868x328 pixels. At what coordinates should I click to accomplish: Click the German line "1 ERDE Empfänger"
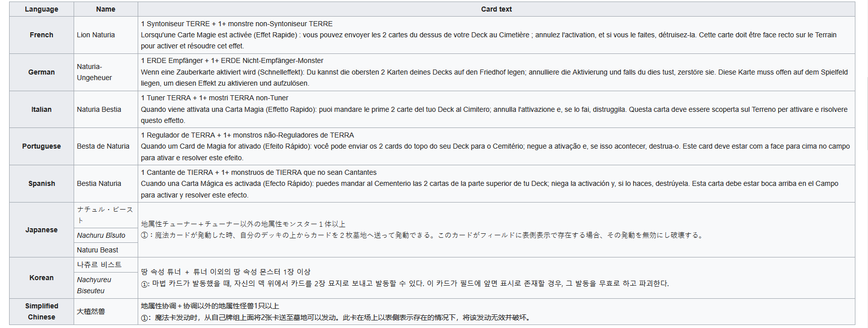point(232,60)
